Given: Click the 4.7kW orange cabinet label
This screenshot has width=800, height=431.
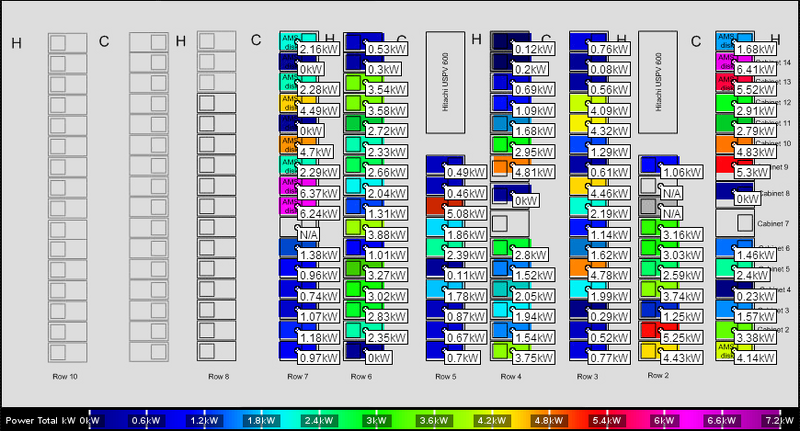Looking at the screenshot, I should (x=315, y=152).
